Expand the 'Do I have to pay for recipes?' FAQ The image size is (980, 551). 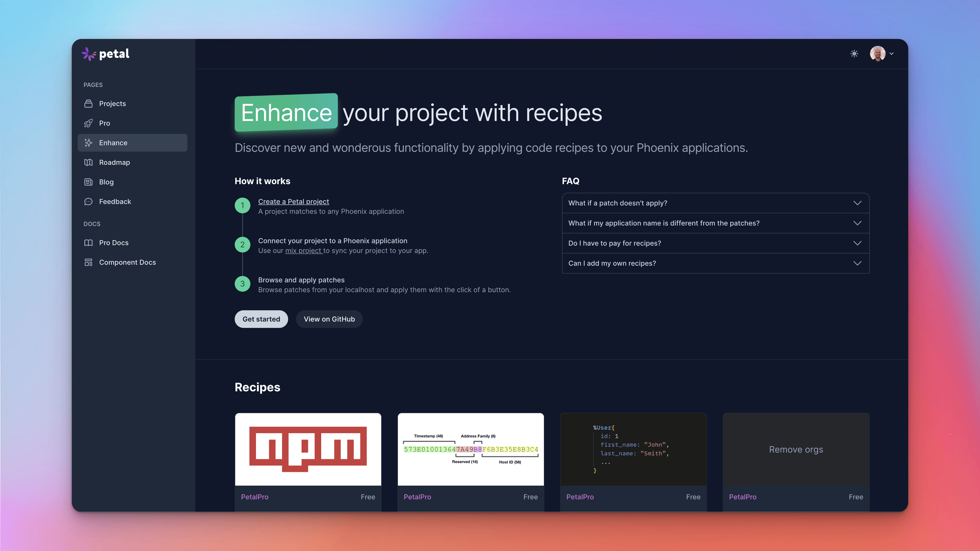click(715, 243)
